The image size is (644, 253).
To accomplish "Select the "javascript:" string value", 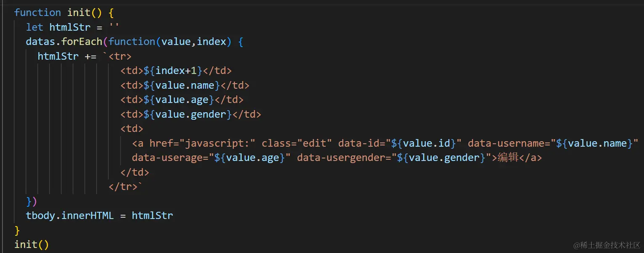I will pyautogui.click(x=217, y=143).
